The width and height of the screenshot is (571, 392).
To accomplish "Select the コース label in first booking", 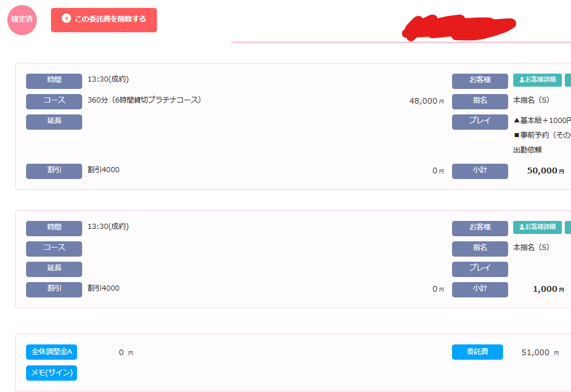I will 54,101.
